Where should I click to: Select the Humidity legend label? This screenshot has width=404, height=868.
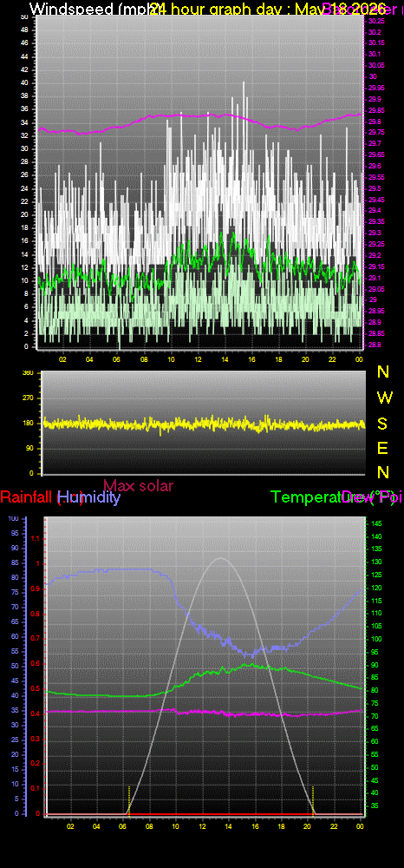pos(89,497)
